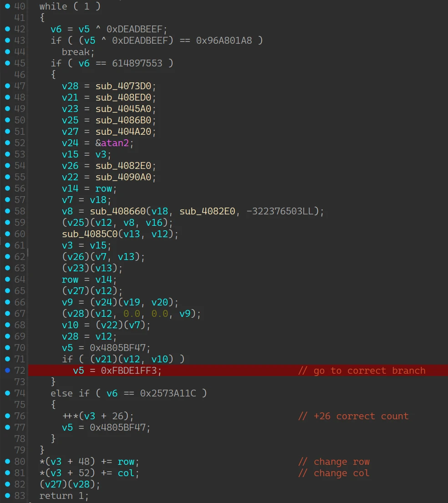Click the constant 0x96A801A8
The image size is (448, 503).
tap(224, 41)
